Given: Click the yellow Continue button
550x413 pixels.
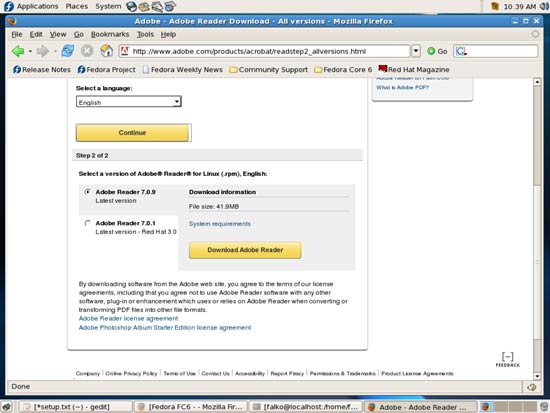Looking at the screenshot, I should tap(133, 133).
